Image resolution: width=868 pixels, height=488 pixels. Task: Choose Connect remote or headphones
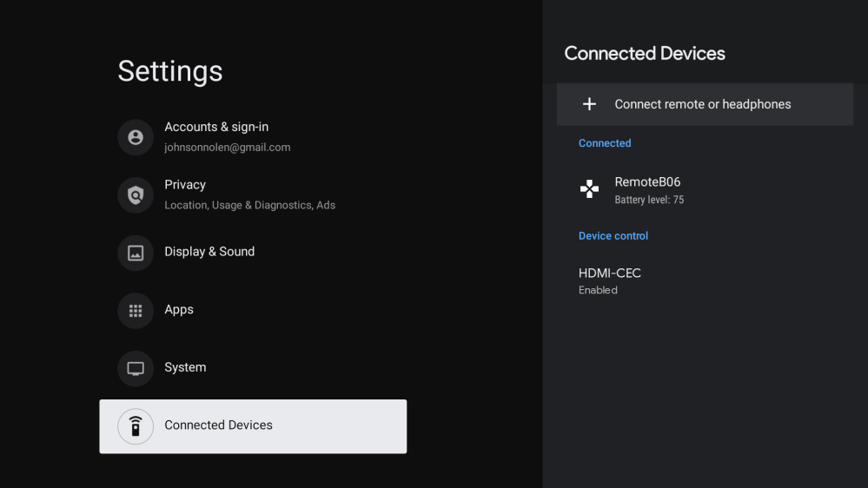(703, 104)
